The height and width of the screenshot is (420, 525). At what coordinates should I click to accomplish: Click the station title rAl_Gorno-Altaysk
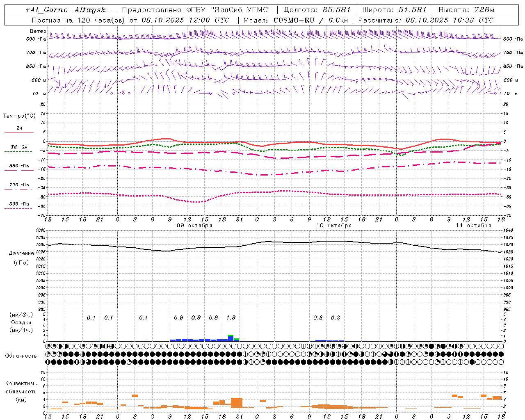point(67,9)
